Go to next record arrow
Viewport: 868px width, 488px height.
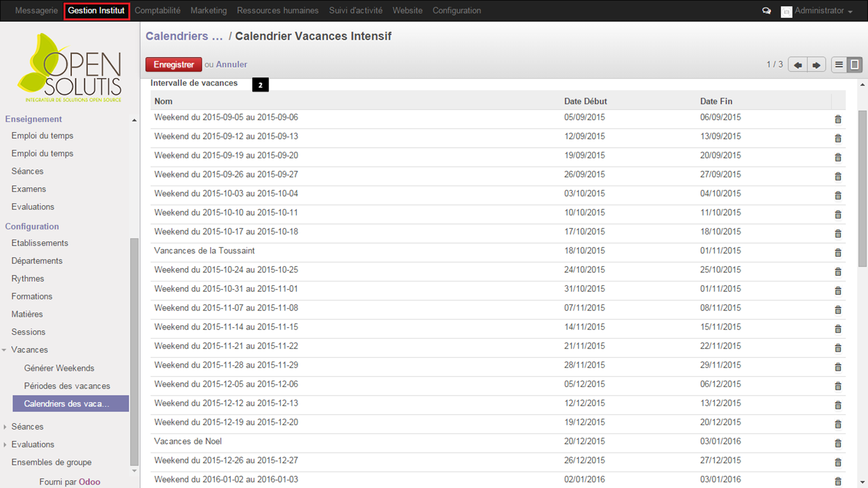(816, 64)
